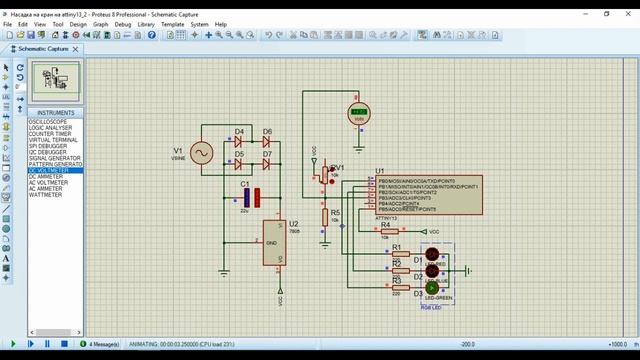Open the System menu
Viewport: 640px width, 360px height.
199,24
